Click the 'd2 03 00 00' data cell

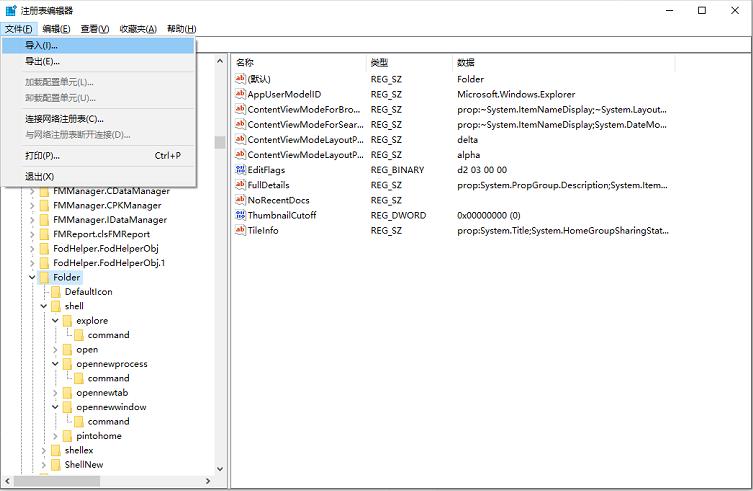point(482,170)
